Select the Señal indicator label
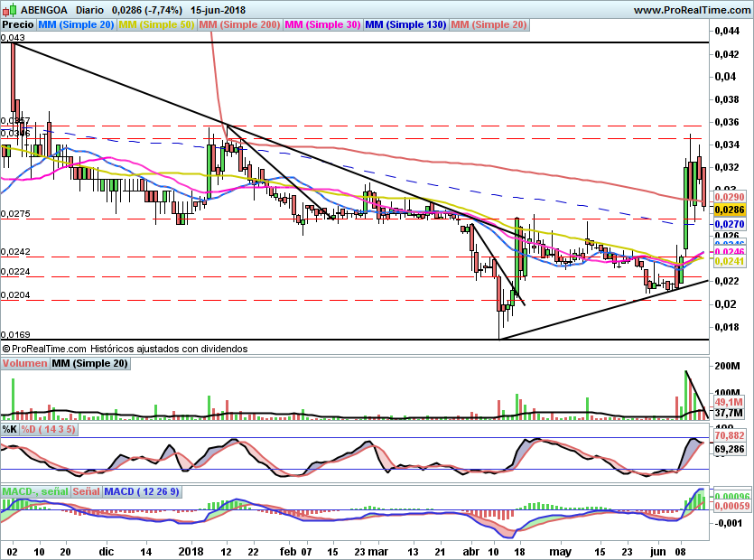This screenshot has width=754, height=560. point(86,491)
